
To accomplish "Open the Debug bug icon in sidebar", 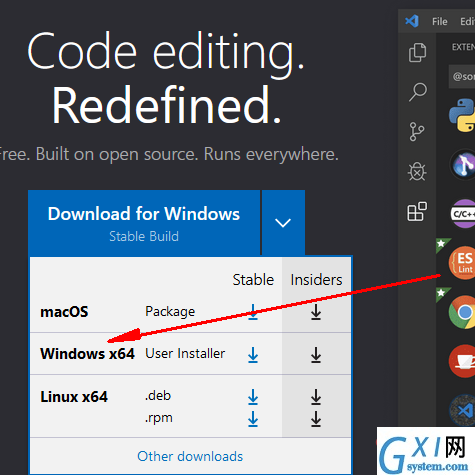I will pos(417,172).
